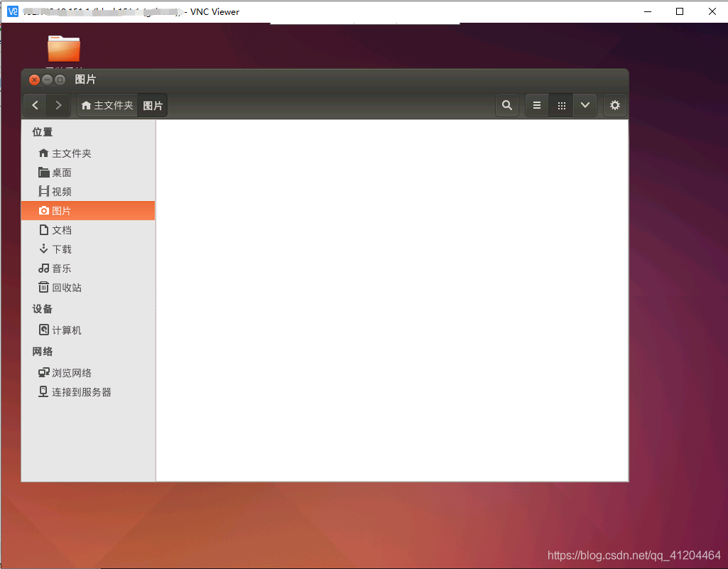Minimize the 图片 file manager window
728x569 pixels.
(x=47, y=80)
